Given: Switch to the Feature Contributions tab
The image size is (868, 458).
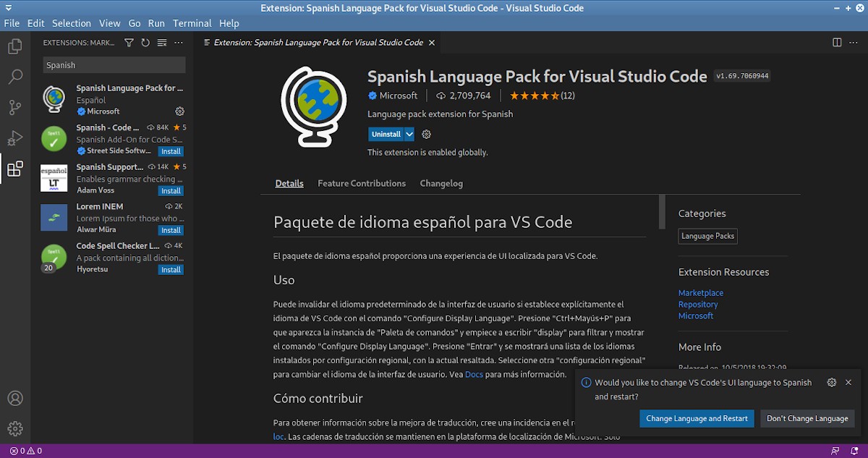Looking at the screenshot, I should coord(362,184).
